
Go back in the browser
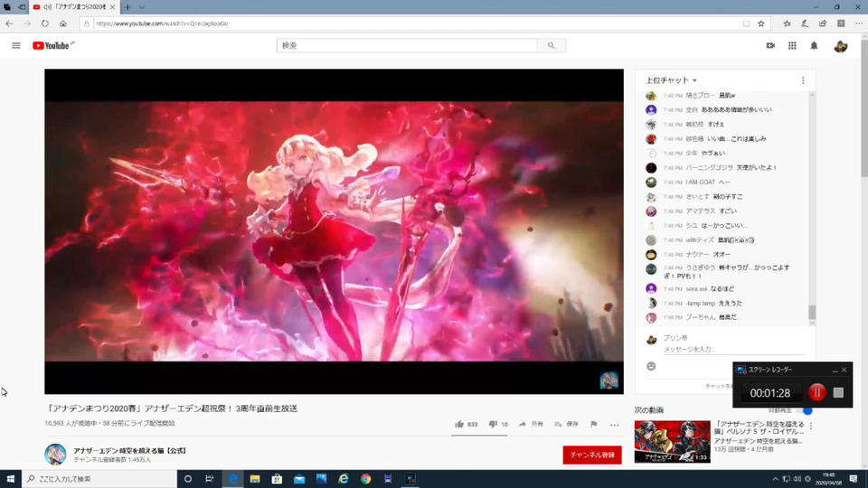pos(9,23)
